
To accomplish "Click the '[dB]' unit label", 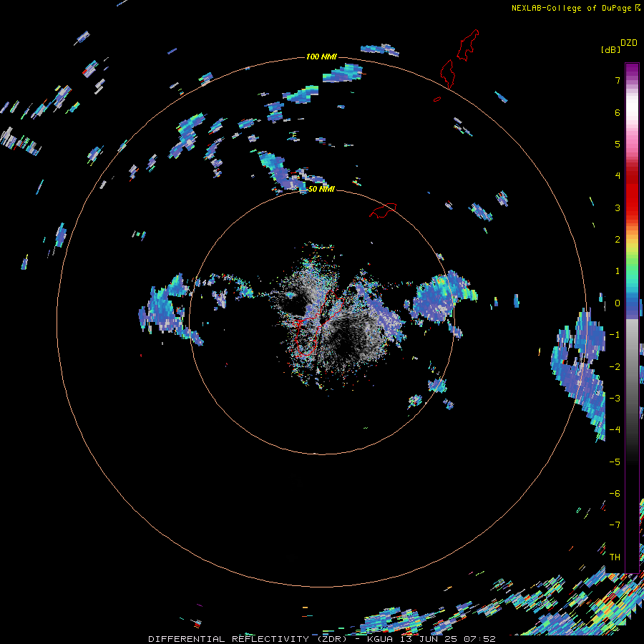I will (x=610, y=49).
